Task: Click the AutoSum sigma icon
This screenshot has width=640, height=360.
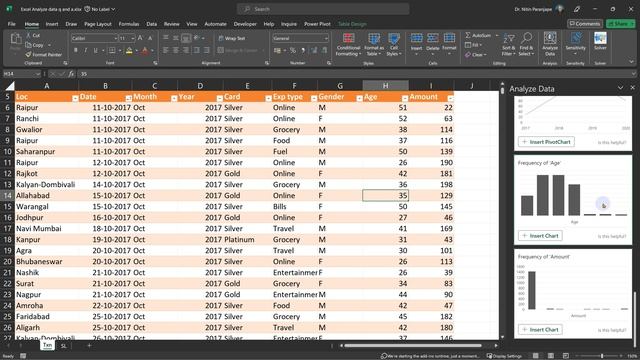Action: (x=468, y=36)
